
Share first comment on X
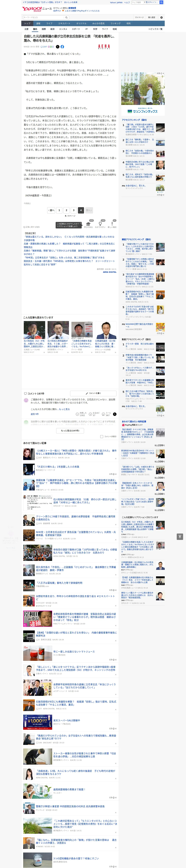click(115, 414)
